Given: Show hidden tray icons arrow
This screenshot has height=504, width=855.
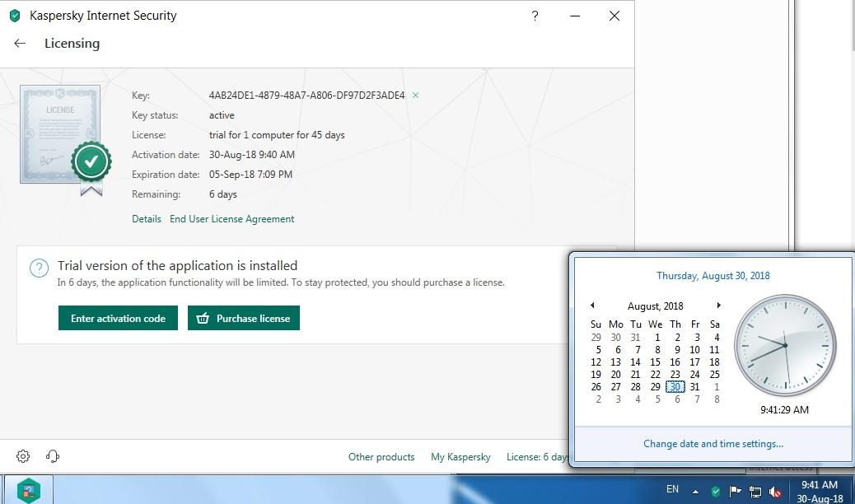Looking at the screenshot, I should click(696, 492).
